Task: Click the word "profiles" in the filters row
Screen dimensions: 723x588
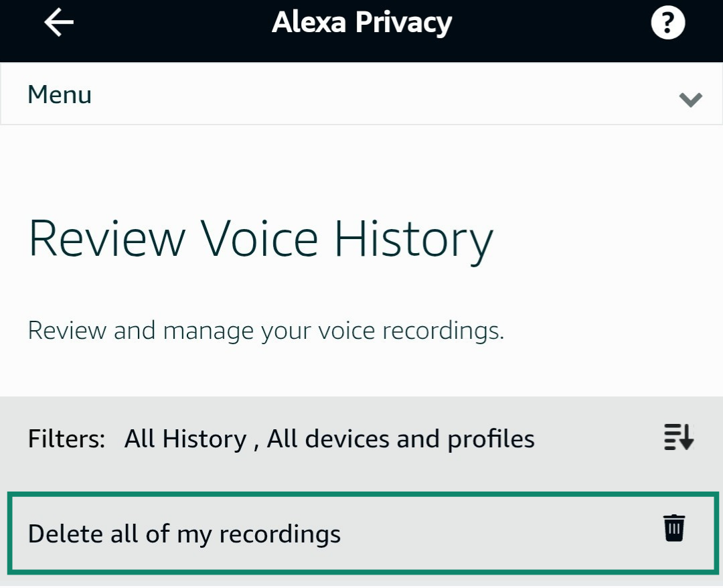Action: click(491, 439)
